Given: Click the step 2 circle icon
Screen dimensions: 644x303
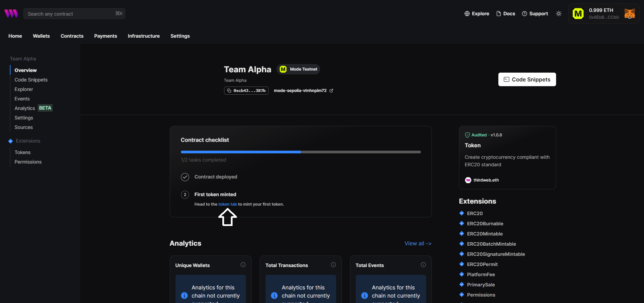Looking at the screenshot, I should 185,195.
